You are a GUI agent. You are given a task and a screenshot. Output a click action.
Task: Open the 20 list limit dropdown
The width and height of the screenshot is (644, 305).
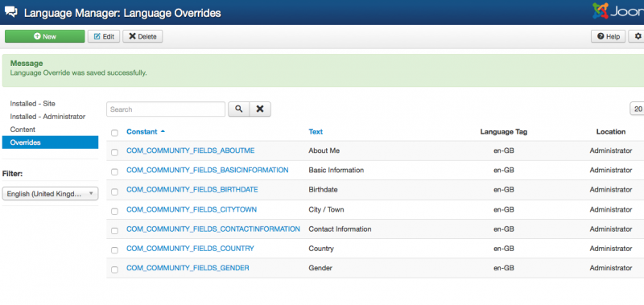(637, 109)
